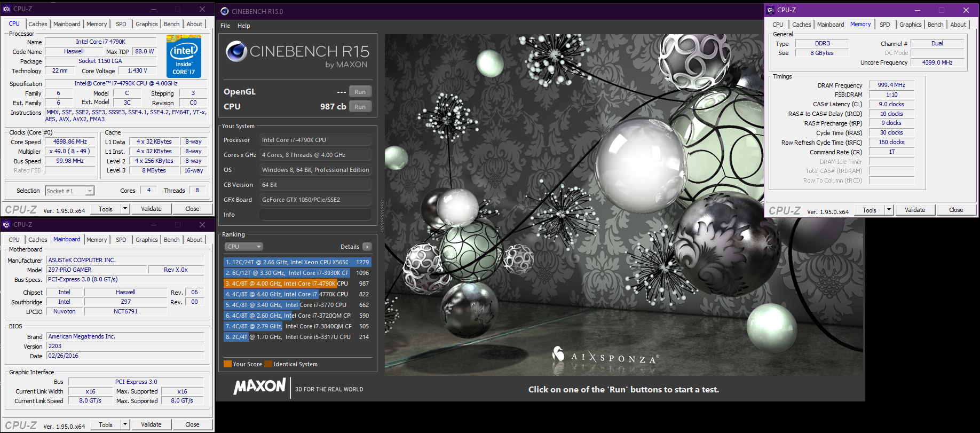Run the CPU benchmark test
Screen dimensions: 980x433
[360, 107]
